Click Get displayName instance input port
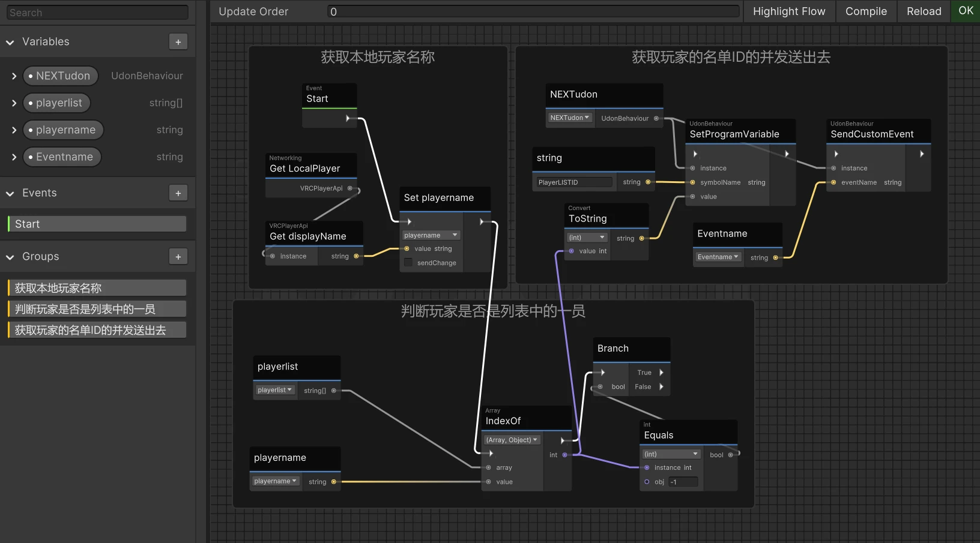The image size is (980, 543). (x=273, y=256)
